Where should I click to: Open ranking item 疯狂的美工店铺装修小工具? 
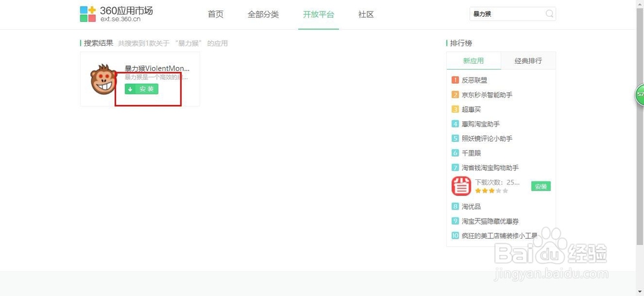click(500, 235)
